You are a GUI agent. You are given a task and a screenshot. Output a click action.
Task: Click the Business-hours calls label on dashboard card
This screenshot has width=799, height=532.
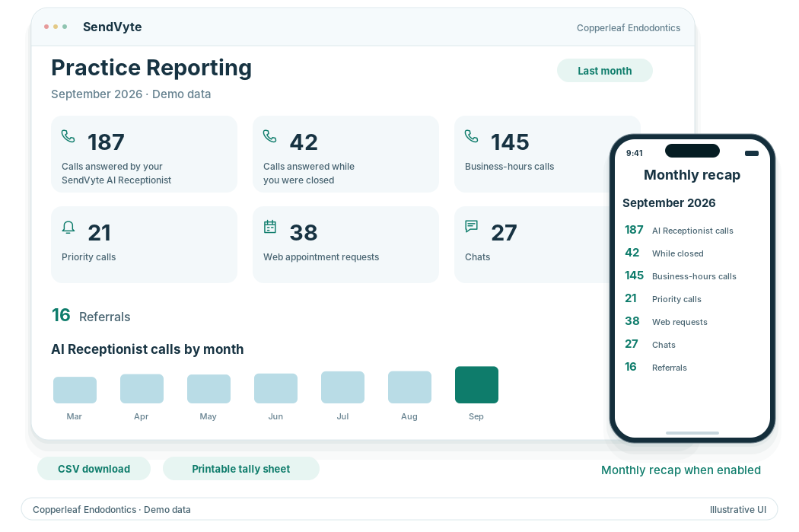tap(509, 167)
